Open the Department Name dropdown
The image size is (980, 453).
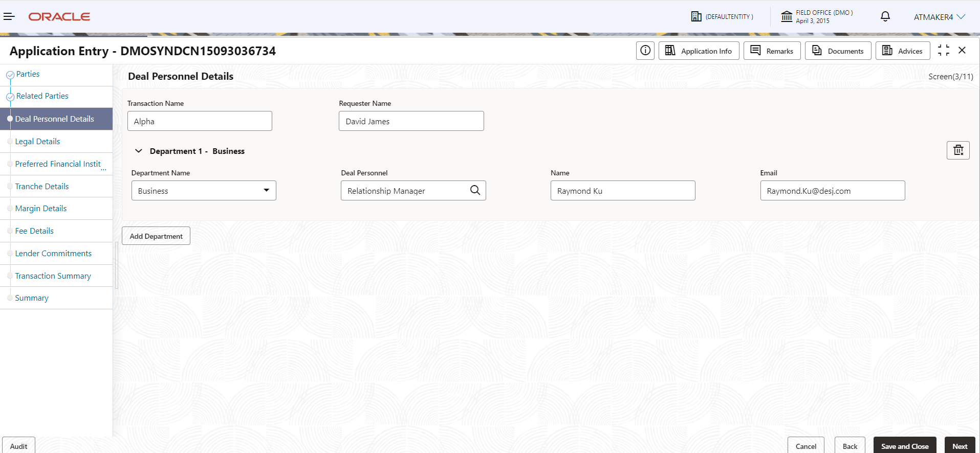click(x=204, y=191)
